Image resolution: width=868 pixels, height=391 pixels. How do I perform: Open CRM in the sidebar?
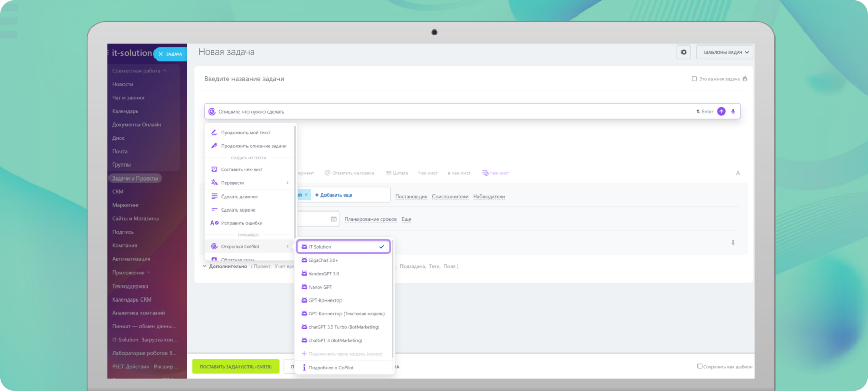coord(118,192)
